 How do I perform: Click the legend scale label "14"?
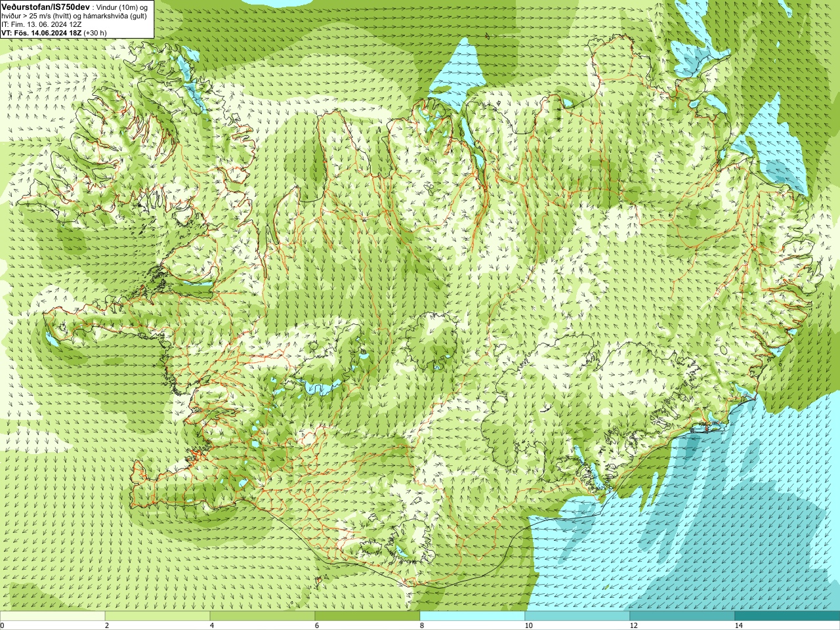click(738, 625)
